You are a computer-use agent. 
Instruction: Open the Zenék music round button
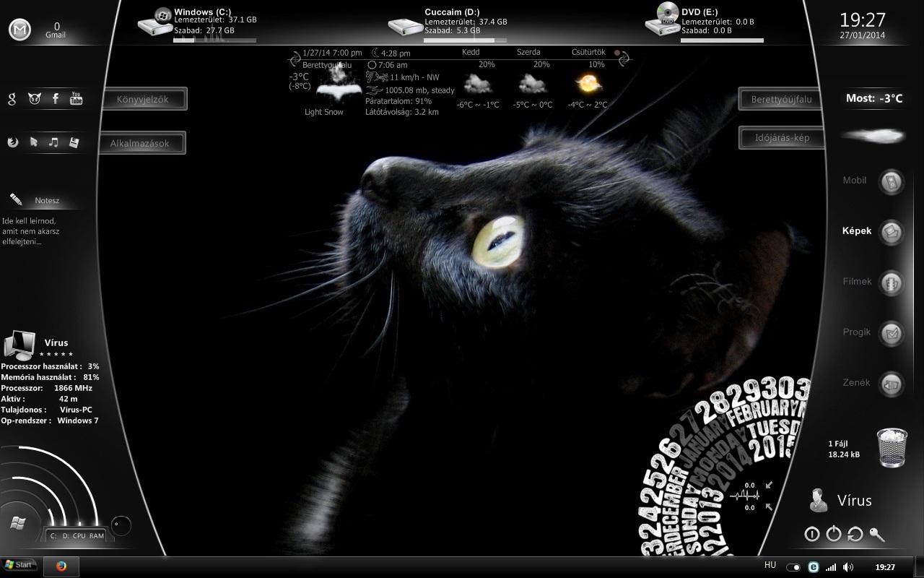coord(892,384)
